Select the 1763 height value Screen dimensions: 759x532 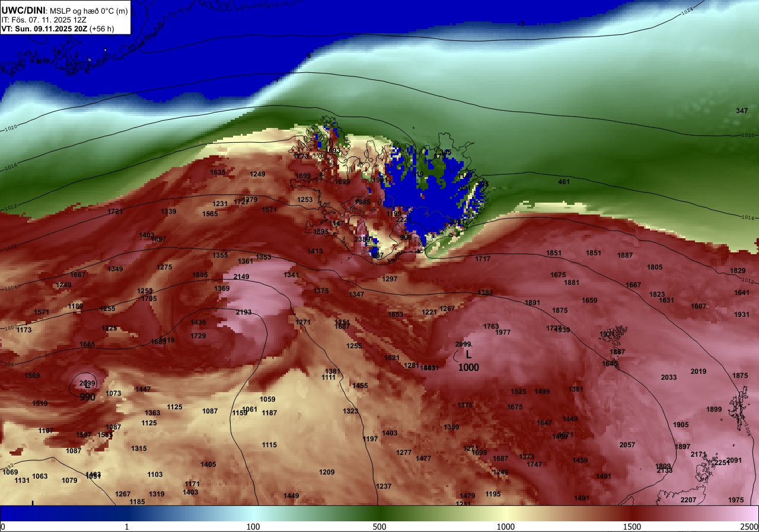[x=491, y=326]
